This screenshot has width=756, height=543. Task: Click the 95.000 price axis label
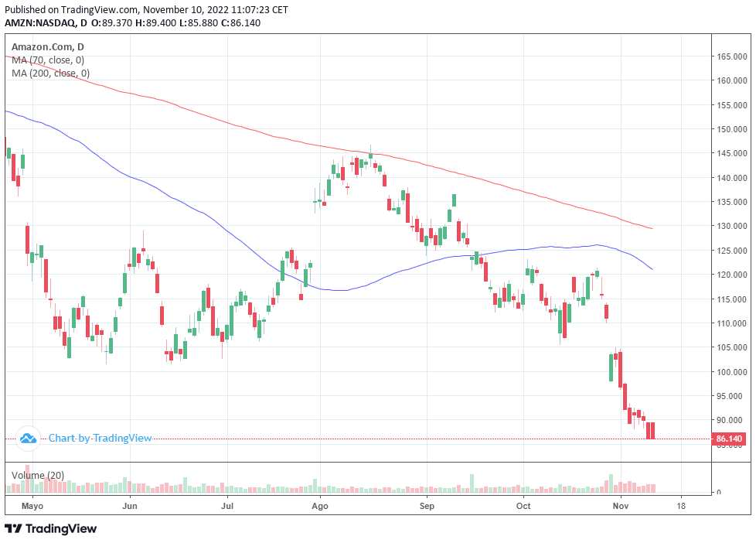pos(731,396)
